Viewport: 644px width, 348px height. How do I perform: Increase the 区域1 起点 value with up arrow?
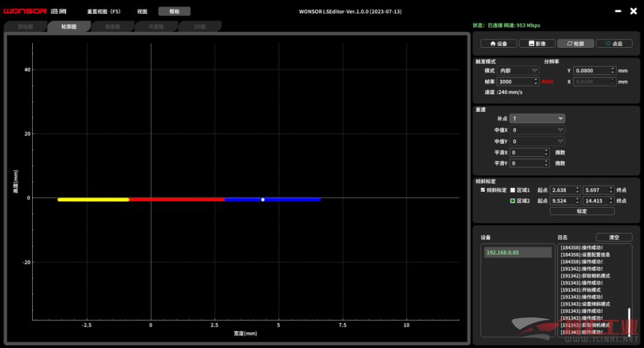point(577,188)
